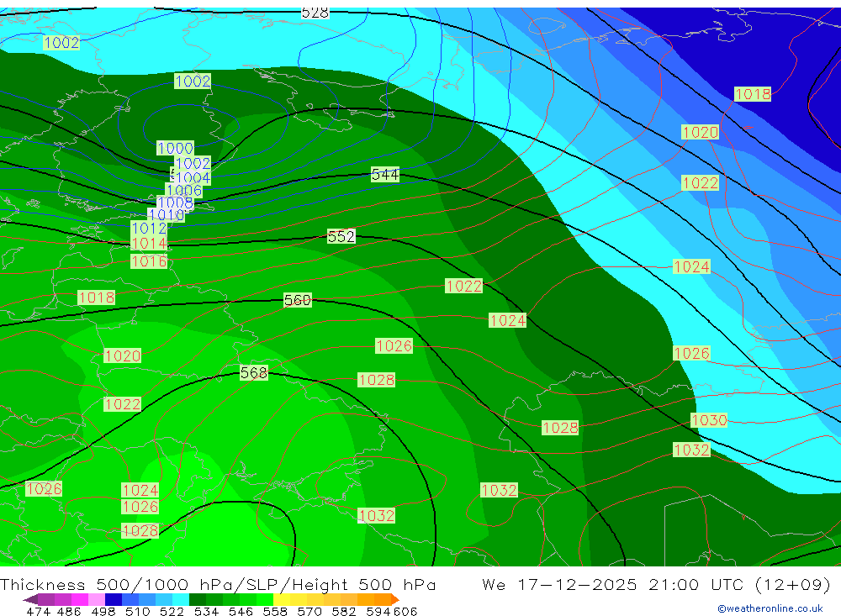Select the blue 1012 isobar label
Viewport: 841px width, 616px height.
(149, 229)
